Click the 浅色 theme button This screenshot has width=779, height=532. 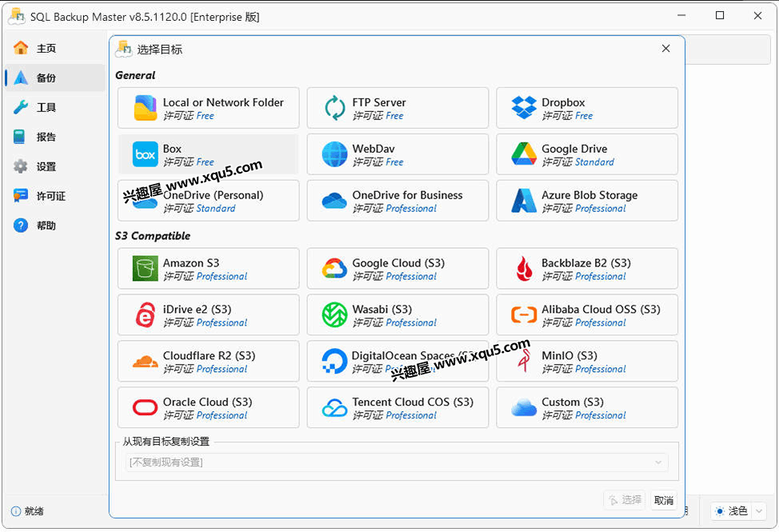(x=733, y=511)
